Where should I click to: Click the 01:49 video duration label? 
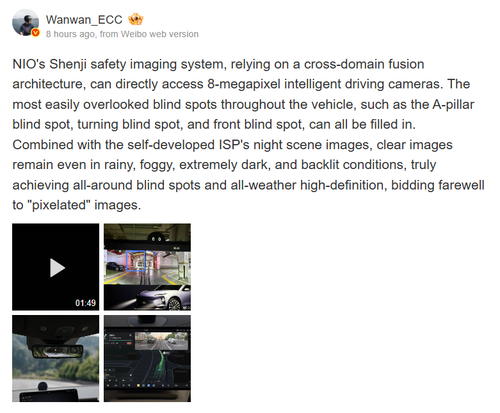point(85,303)
